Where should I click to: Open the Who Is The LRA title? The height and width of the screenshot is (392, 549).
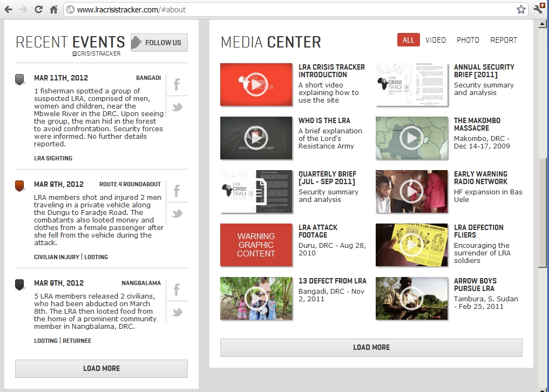324,120
